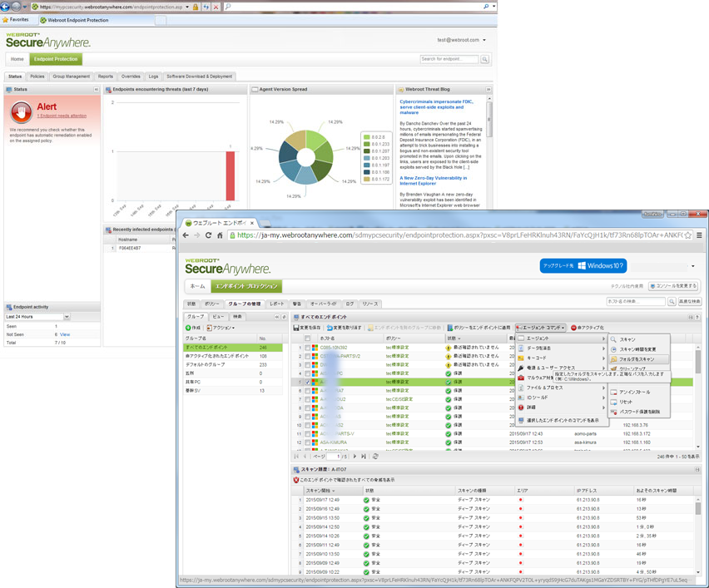This screenshot has width=709, height=588.
Task: Click the Scan (スキャン) magnifier icon in submenu
Action: pyautogui.click(x=613, y=339)
